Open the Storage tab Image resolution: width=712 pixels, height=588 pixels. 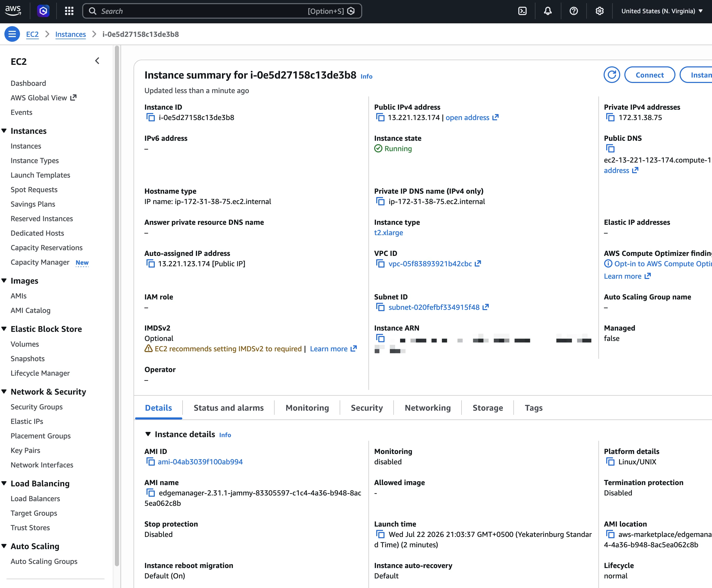point(487,408)
